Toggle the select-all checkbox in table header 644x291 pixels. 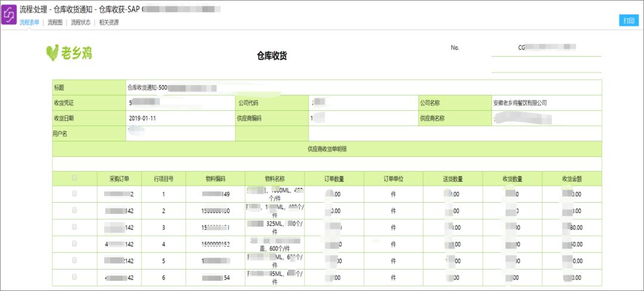pos(75,178)
